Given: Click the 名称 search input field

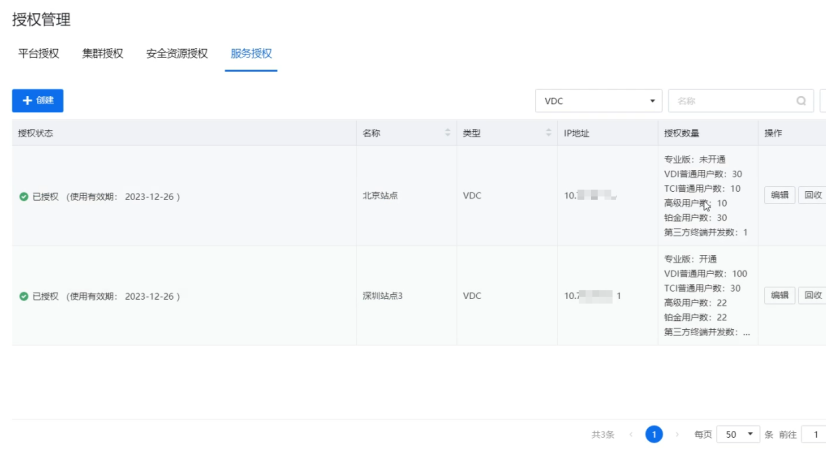Looking at the screenshot, I should tap(732, 101).
